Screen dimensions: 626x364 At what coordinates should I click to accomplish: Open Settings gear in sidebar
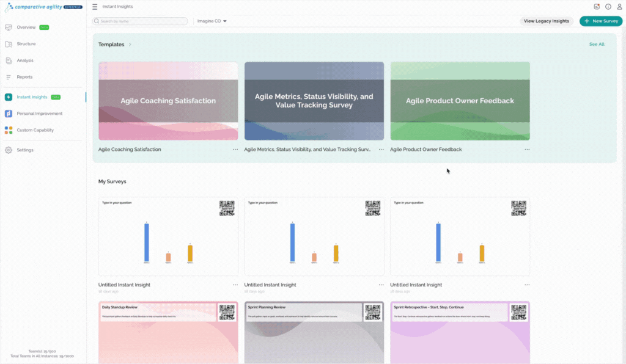coord(9,150)
